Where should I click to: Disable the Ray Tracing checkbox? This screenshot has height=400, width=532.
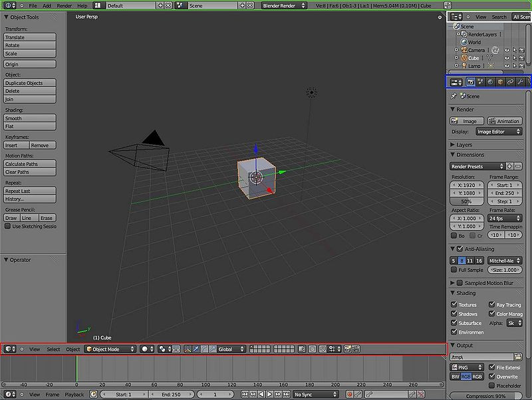[491, 304]
